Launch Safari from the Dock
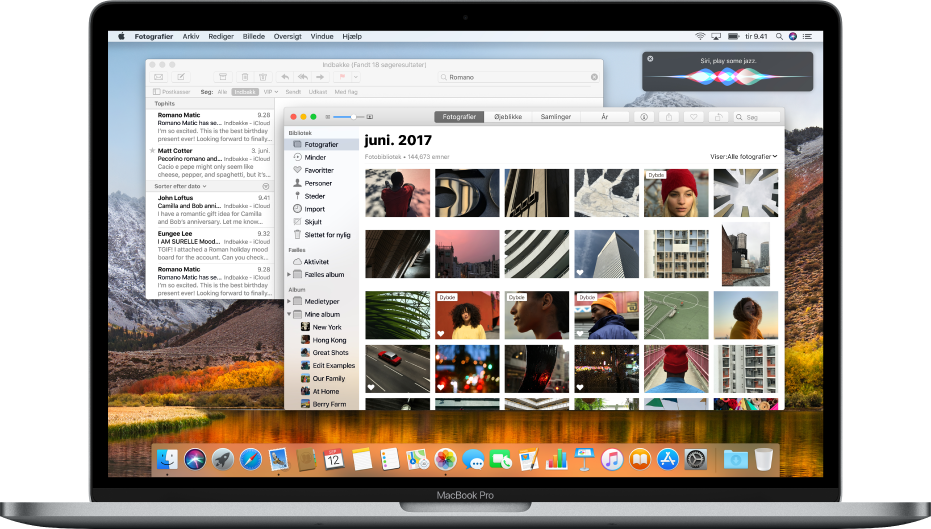Screen dimensions: 931x529 click(x=251, y=459)
